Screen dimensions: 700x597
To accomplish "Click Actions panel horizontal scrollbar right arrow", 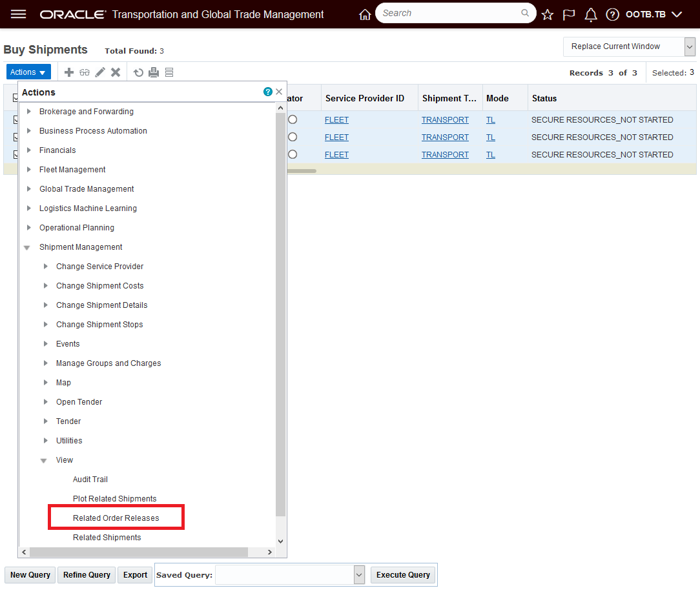I will coord(270,552).
